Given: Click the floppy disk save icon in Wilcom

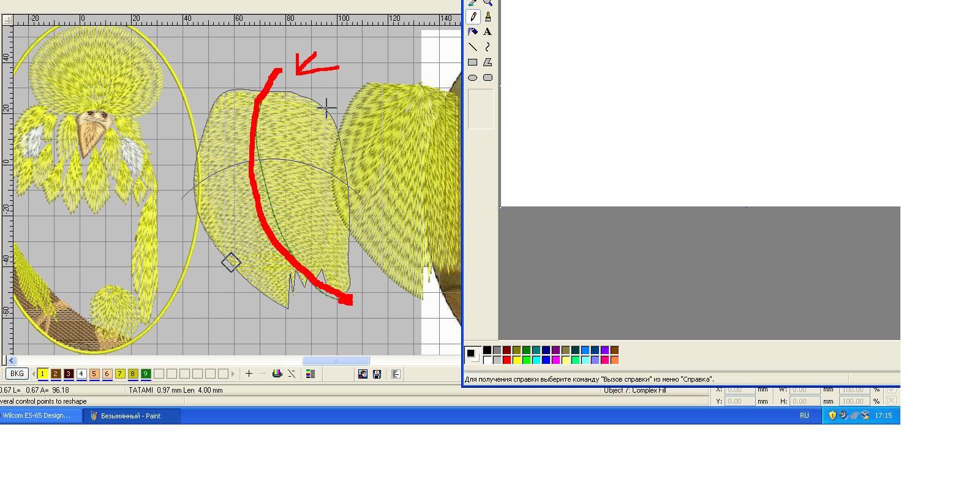Looking at the screenshot, I should click(x=377, y=374).
